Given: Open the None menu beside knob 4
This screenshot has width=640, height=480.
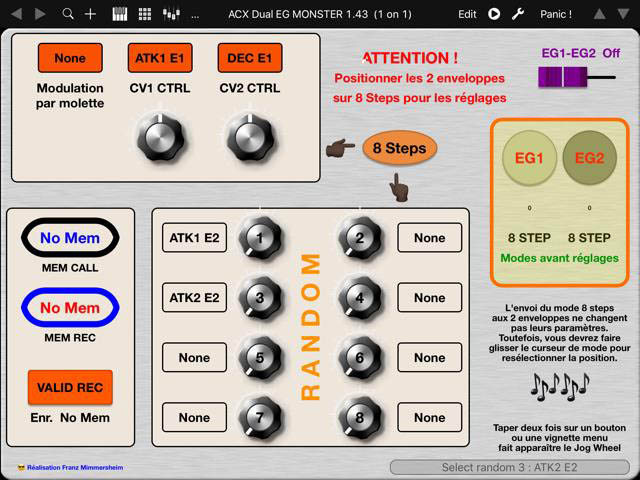Looking at the screenshot, I should coord(430,298).
